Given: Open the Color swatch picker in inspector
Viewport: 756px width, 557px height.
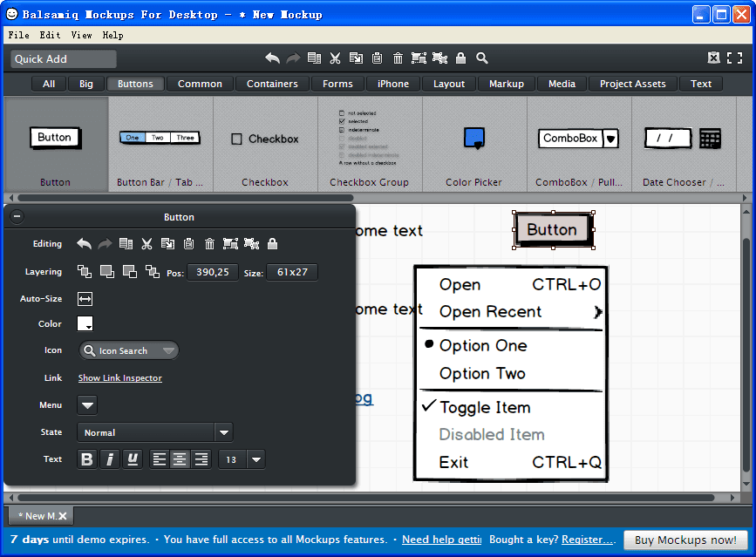Looking at the screenshot, I should (85, 324).
